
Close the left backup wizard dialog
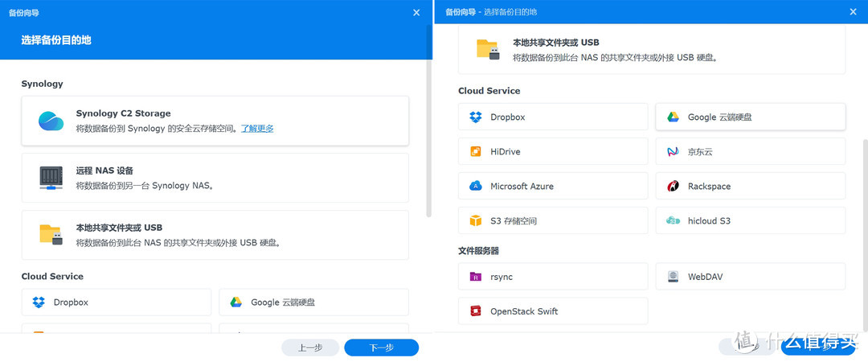[416, 13]
